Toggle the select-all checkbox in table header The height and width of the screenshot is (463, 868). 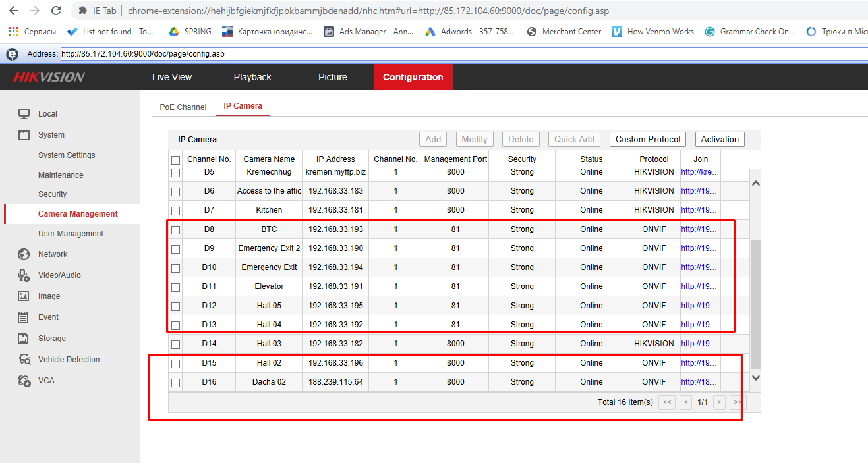[x=175, y=160]
